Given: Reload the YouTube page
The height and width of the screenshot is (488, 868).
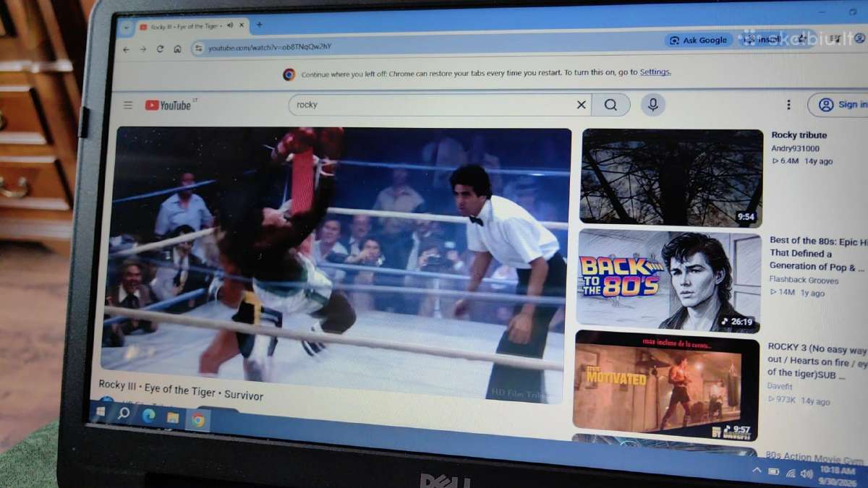Looking at the screenshot, I should coord(160,49).
